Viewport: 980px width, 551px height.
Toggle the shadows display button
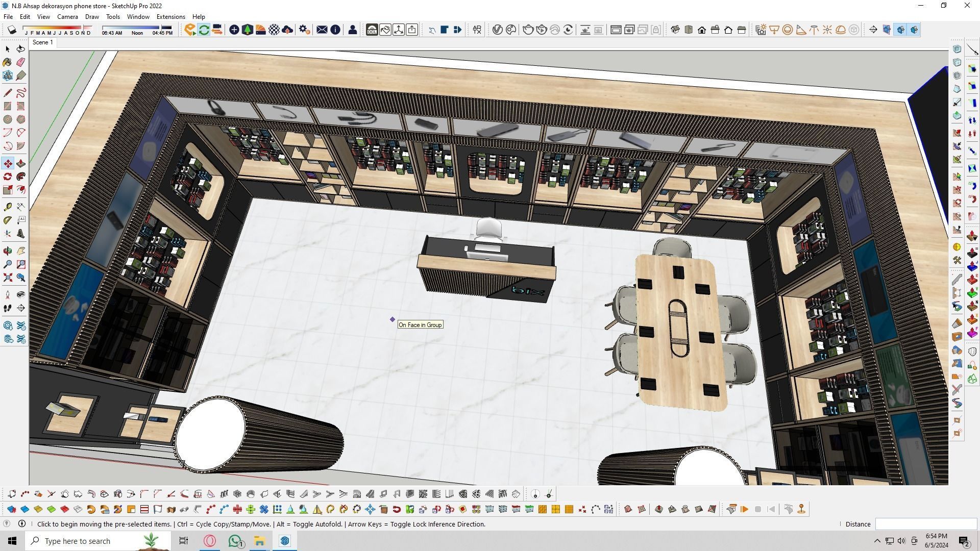12,30
